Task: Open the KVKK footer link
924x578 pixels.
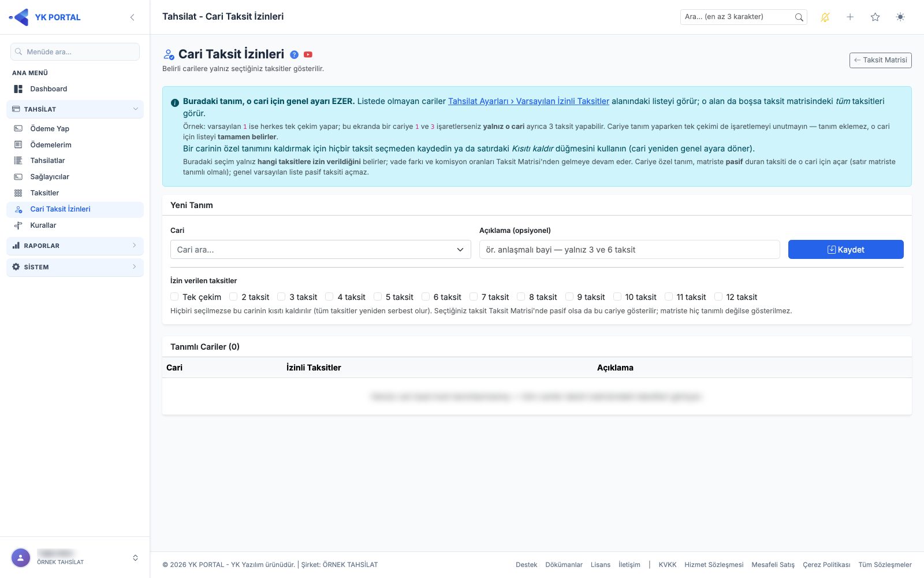Action: (668, 565)
